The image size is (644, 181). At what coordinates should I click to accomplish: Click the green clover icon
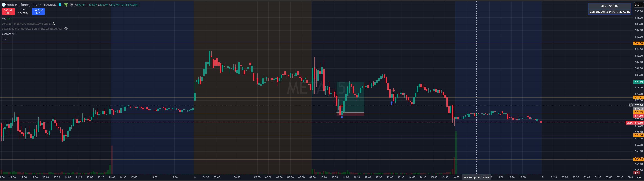click(66, 5)
